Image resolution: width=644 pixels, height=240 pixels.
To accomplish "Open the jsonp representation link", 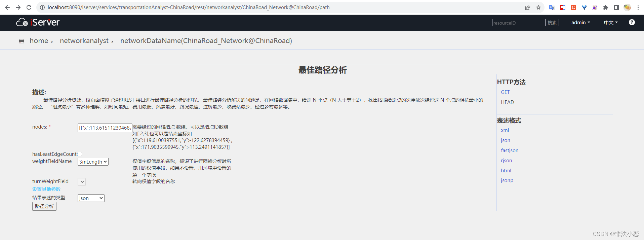I will pyautogui.click(x=507, y=180).
